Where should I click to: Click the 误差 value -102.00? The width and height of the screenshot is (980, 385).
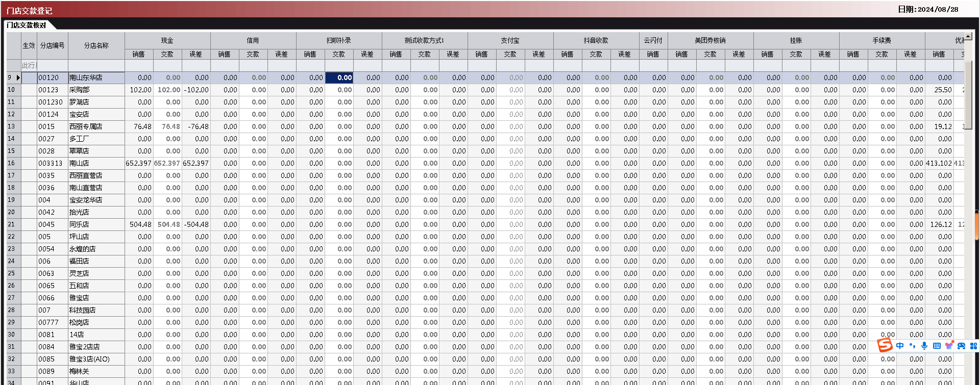tap(196, 90)
